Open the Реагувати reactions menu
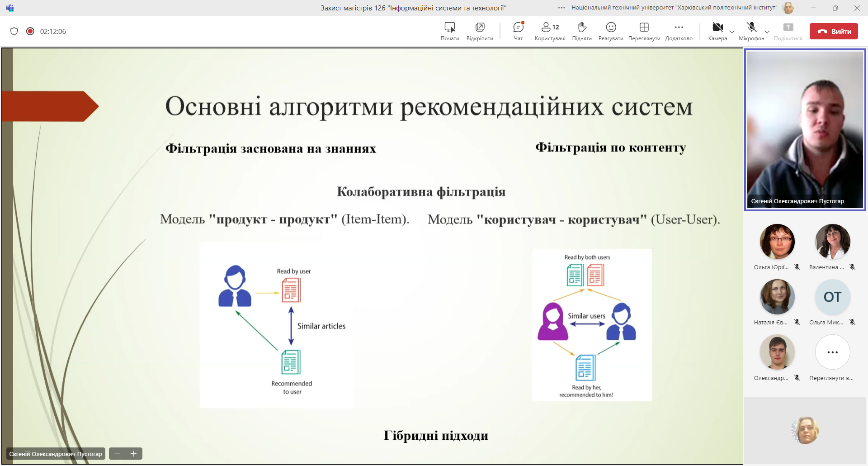868x466 pixels. 611,31
